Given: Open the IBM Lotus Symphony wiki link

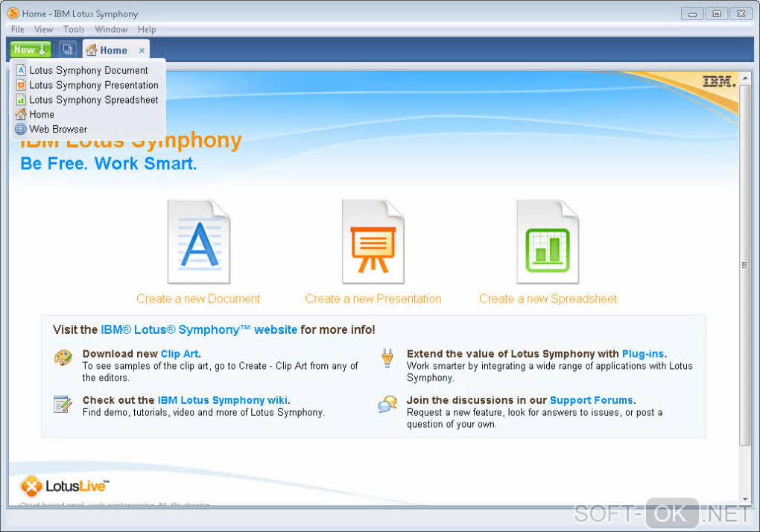Looking at the screenshot, I should 223,400.
